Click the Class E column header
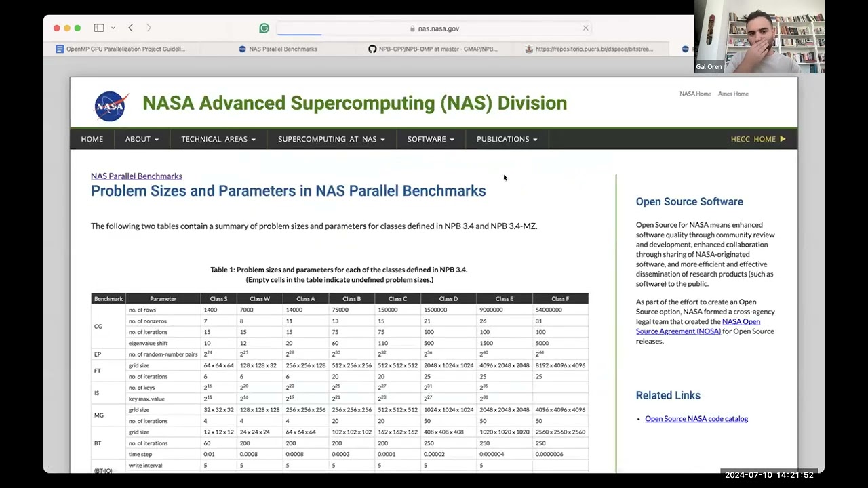The image size is (868, 488). click(504, 298)
